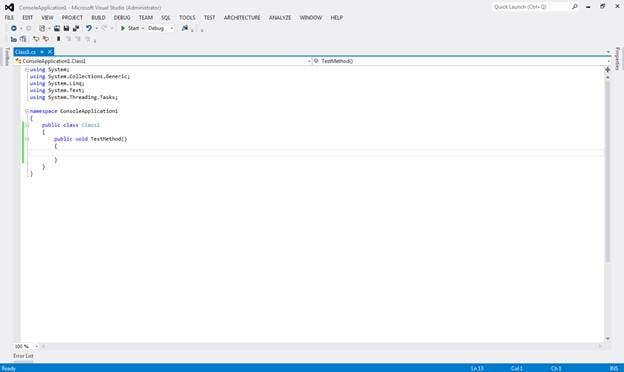Open the Error List panel tab
This screenshot has width=624, height=372.
23,356
